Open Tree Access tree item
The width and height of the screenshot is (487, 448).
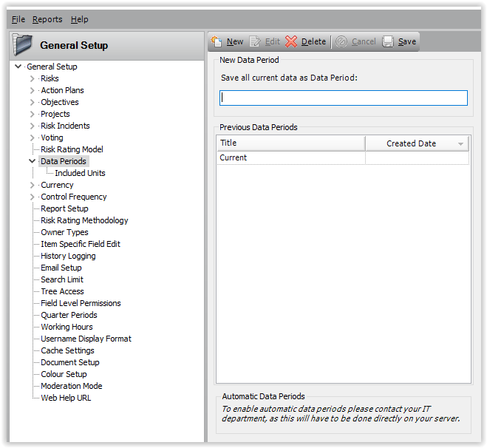click(x=62, y=291)
